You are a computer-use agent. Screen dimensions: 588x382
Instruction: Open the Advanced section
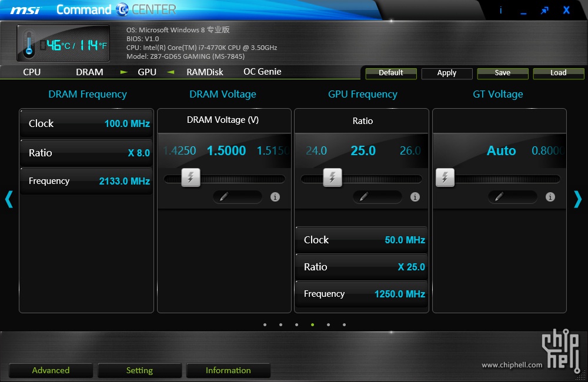(51, 370)
